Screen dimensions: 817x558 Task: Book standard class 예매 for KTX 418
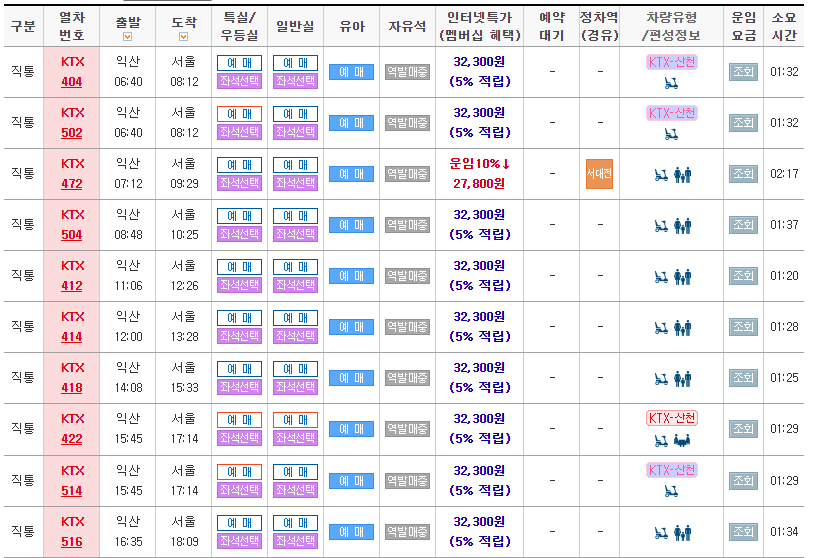pos(295,369)
